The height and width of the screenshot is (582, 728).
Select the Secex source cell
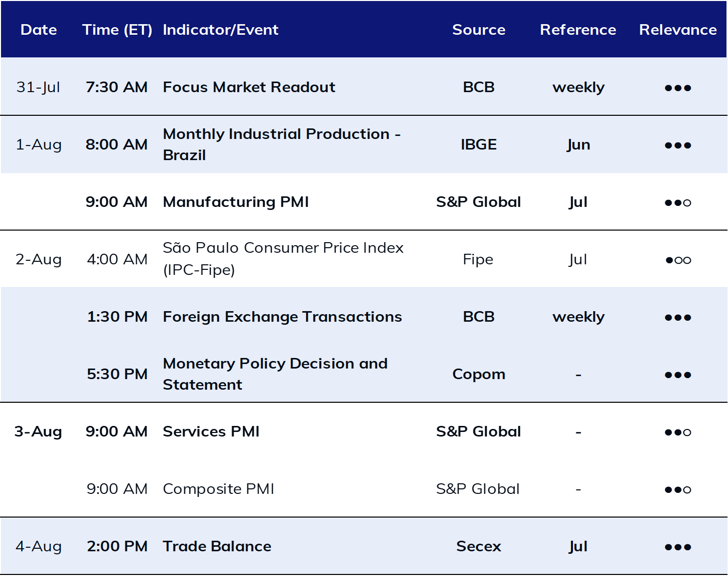[479, 546]
